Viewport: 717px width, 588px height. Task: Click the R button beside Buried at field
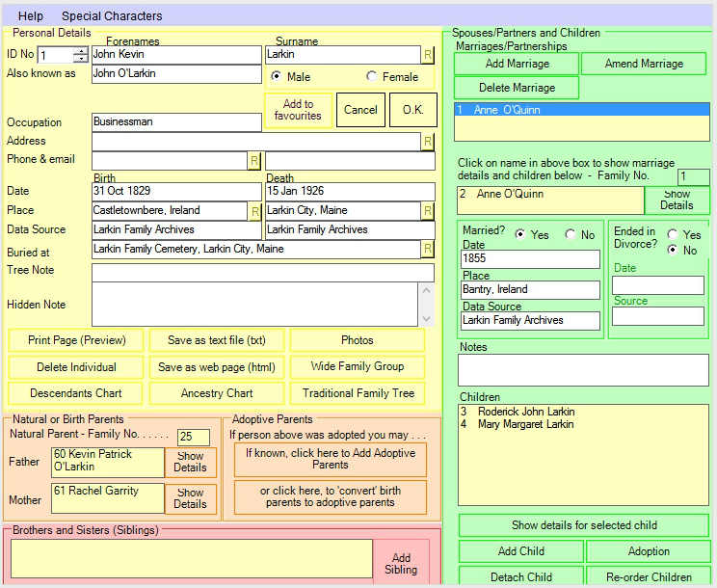coord(428,250)
